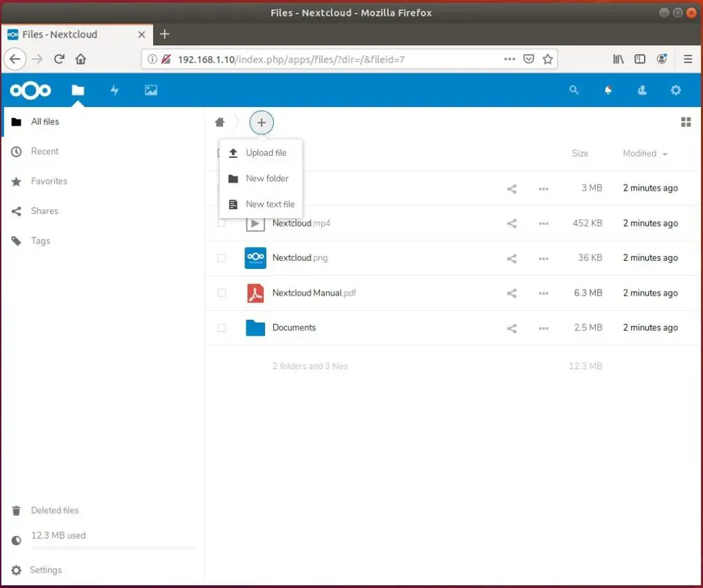Select the Nextcloud.mp4 checkbox
Screen dimensions: 703x588
222,223
